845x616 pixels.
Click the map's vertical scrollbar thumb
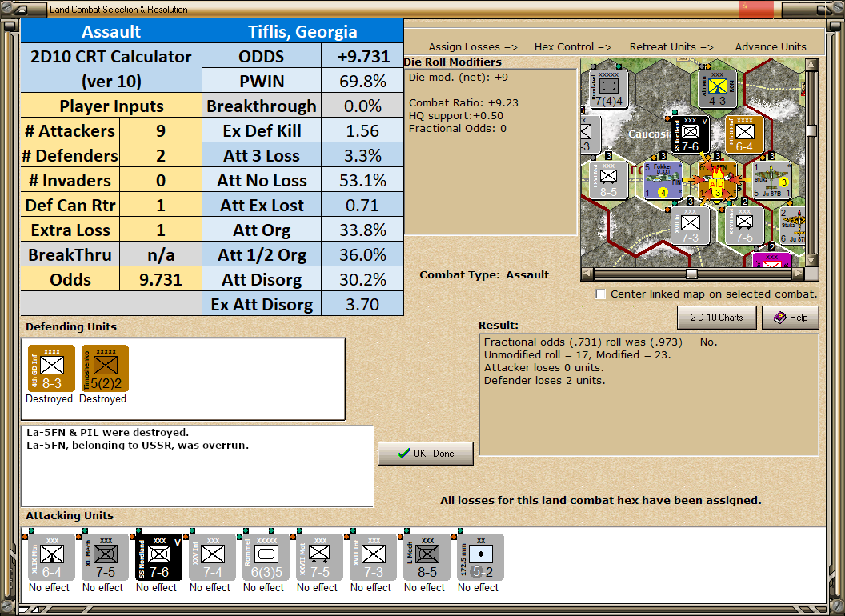point(811,130)
